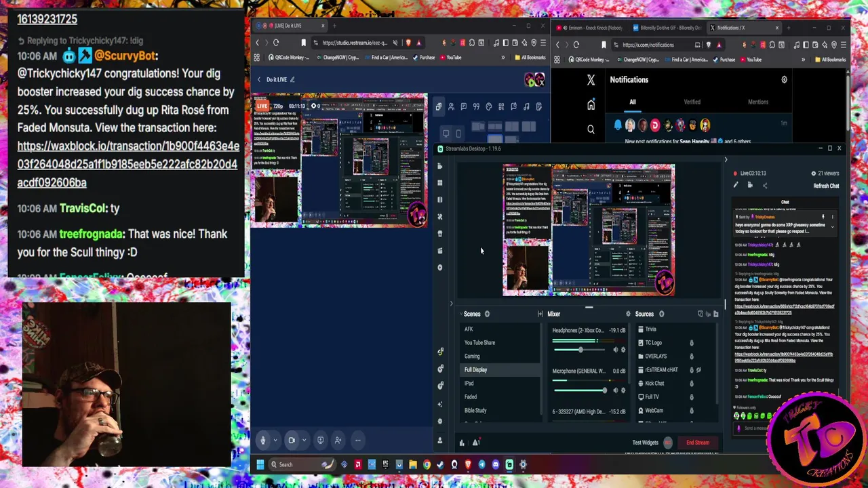
Task: Toggle lock on WebCam source
Action: click(692, 411)
